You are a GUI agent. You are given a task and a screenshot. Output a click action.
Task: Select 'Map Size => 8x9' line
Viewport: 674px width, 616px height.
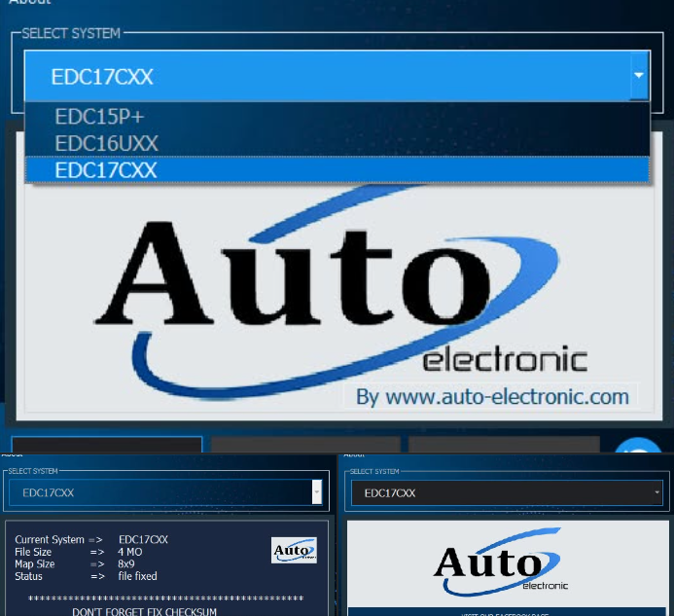click(x=75, y=564)
